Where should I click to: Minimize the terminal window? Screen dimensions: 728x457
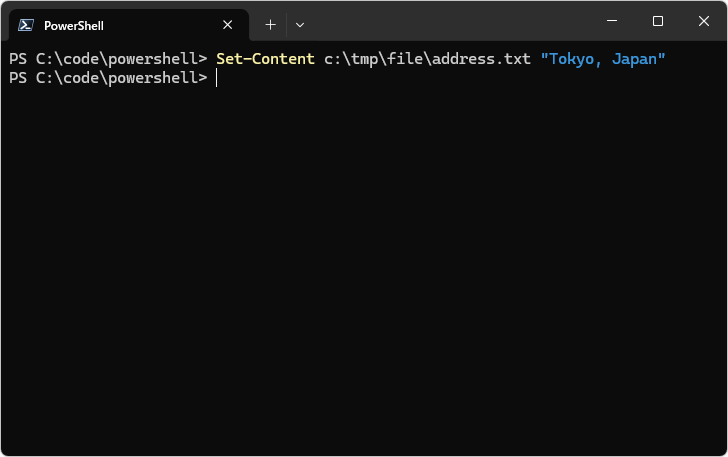pyautogui.click(x=612, y=21)
